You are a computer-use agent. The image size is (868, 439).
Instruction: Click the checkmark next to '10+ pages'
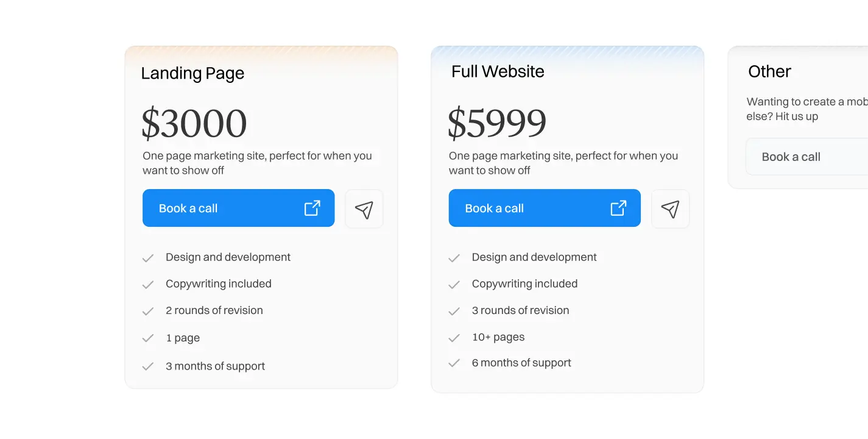pos(454,338)
